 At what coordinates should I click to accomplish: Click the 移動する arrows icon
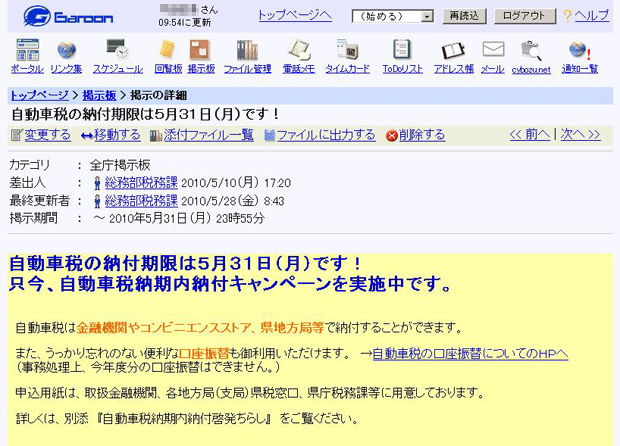(87, 136)
